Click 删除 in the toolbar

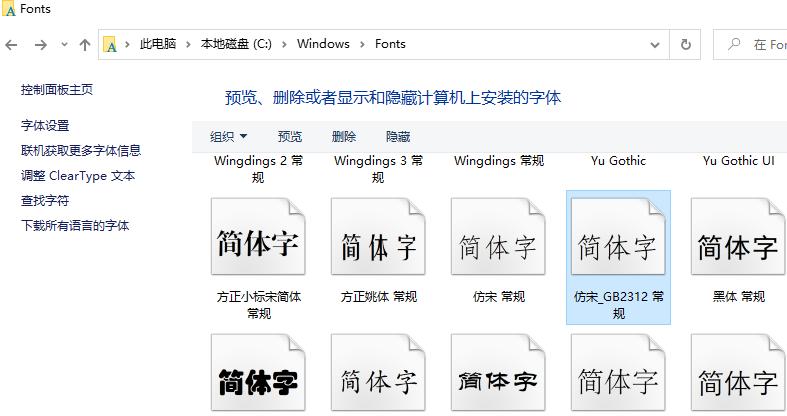(344, 136)
